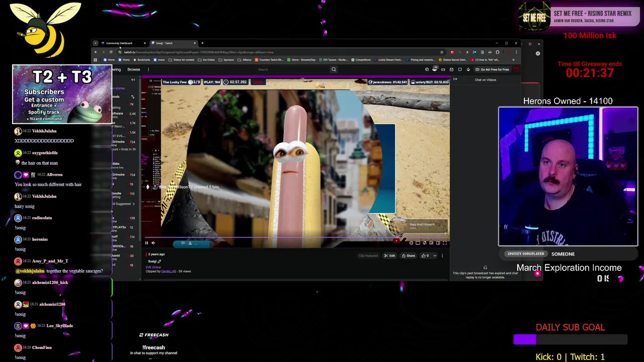Seek using the clip progress bar
The width and height of the screenshot is (644, 362).
click(296, 237)
